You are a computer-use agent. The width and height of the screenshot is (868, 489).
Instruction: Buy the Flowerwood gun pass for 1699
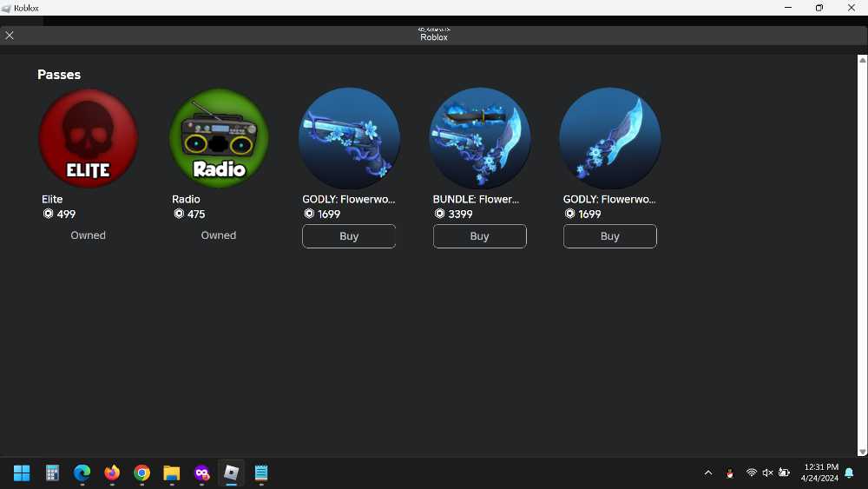point(349,236)
